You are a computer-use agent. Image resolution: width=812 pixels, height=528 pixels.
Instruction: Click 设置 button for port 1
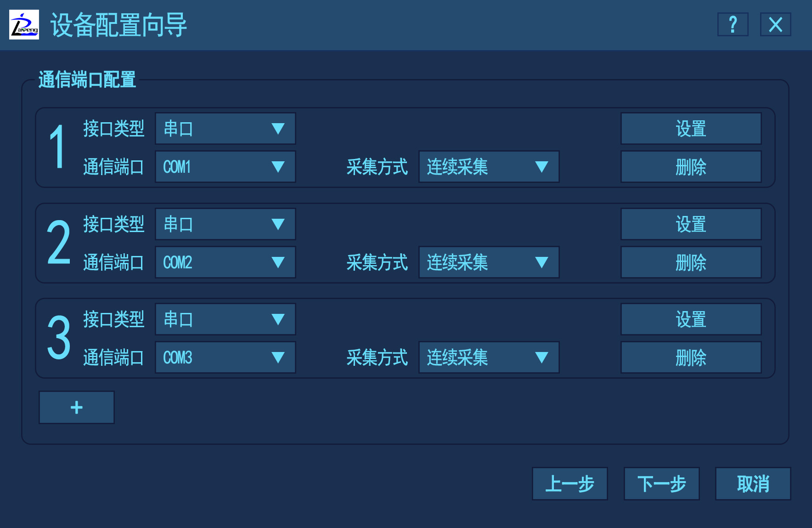691,129
